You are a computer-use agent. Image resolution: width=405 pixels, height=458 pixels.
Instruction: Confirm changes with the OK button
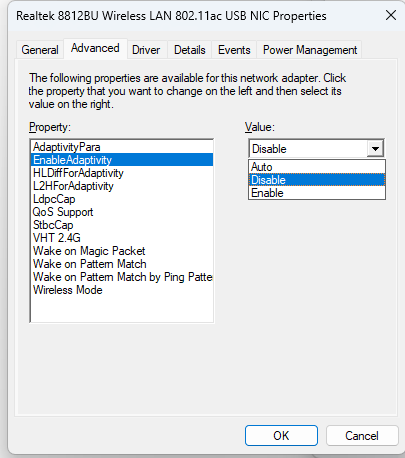[281, 435]
